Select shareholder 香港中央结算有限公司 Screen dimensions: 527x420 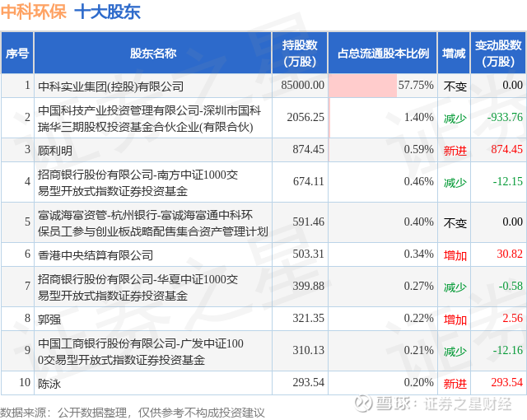pyautogui.click(x=96, y=255)
